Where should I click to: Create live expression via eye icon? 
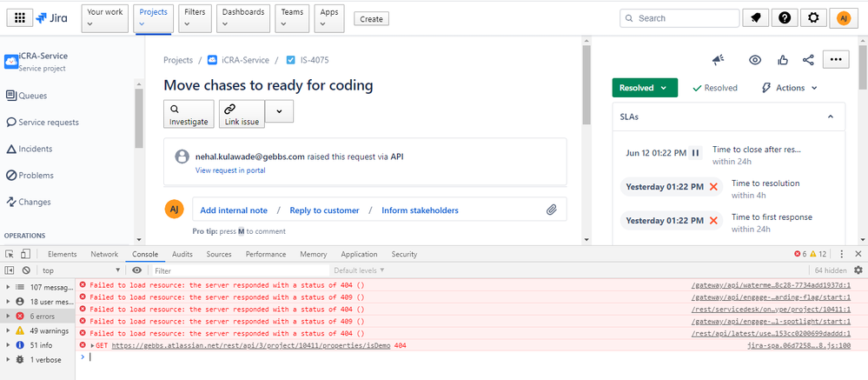point(136,270)
